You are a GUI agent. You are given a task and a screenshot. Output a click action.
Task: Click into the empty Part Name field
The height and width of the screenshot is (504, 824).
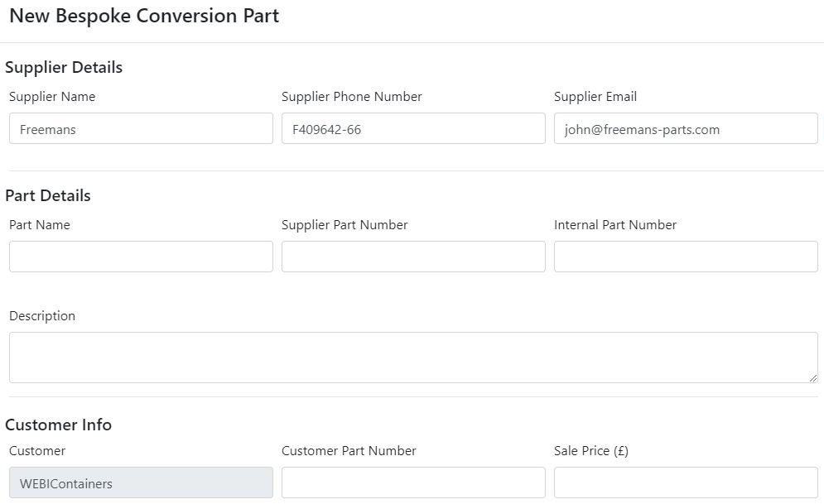pos(141,257)
